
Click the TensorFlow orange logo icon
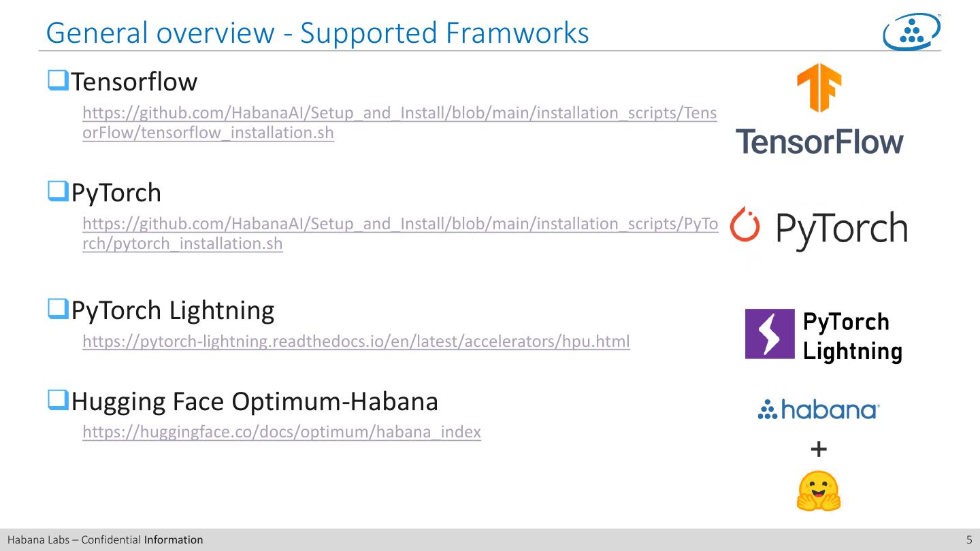[819, 87]
